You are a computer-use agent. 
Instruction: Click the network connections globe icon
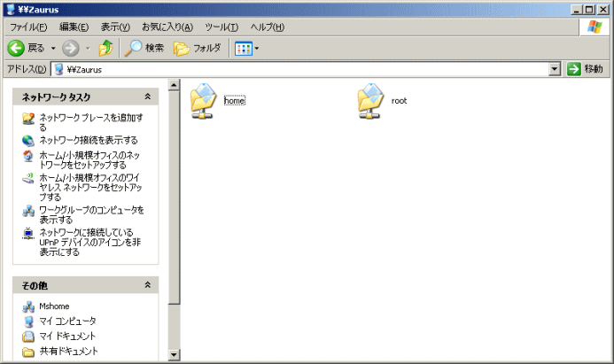pos(28,140)
